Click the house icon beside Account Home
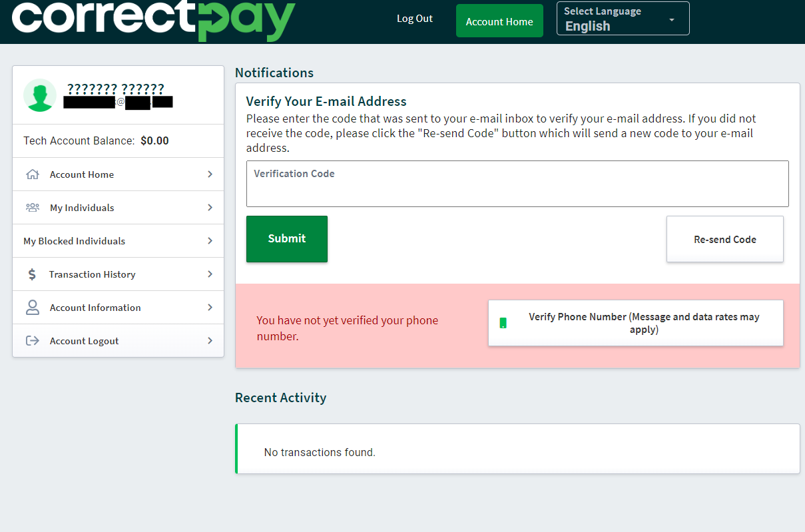Viewport: 805px width, 532px height. point(32,174)
